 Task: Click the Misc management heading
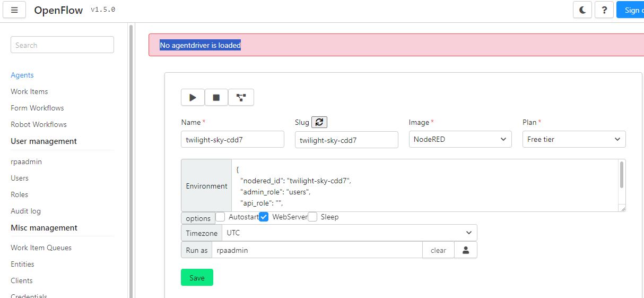pyautogui.click(x=44, y=227)
